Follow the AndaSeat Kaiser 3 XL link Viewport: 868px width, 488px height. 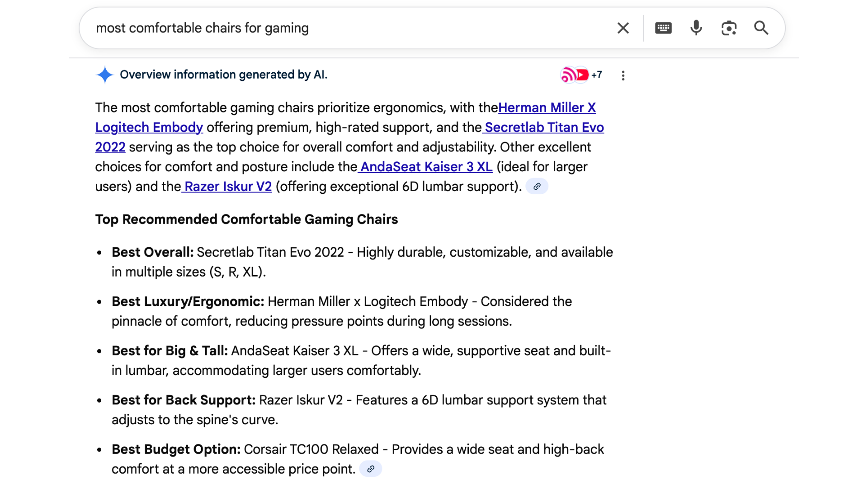(x=426, y=167)
